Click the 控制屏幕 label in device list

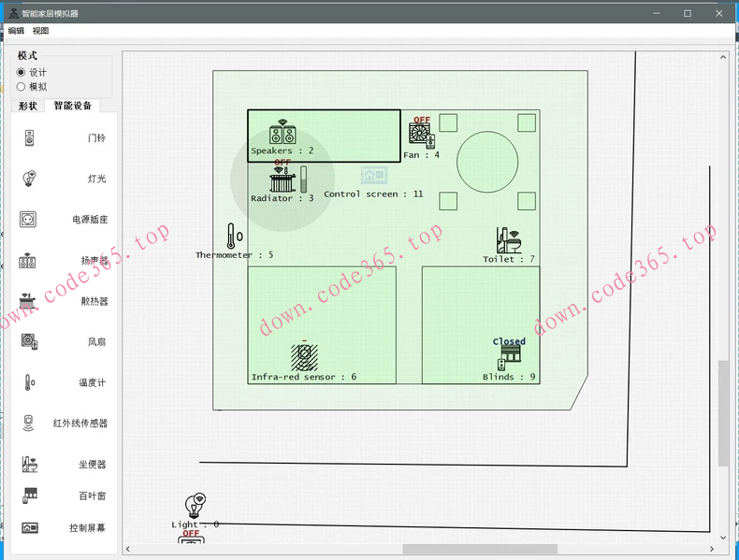point(87,528)
